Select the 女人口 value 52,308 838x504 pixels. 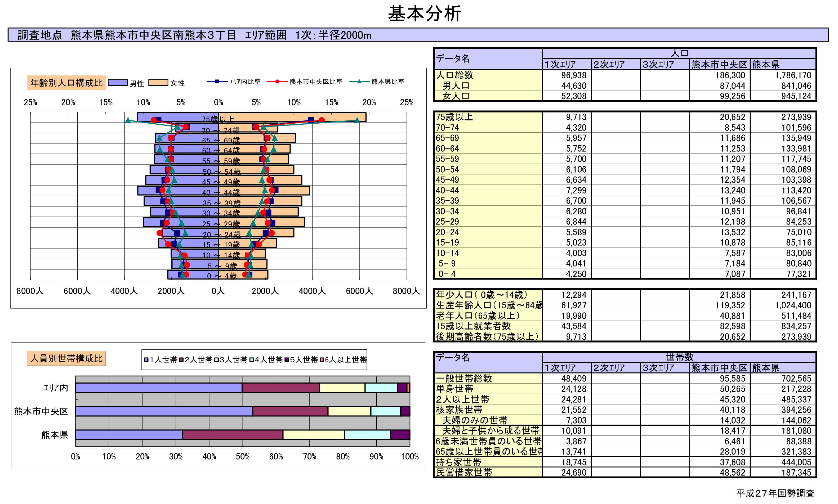[x=567, y=96]
